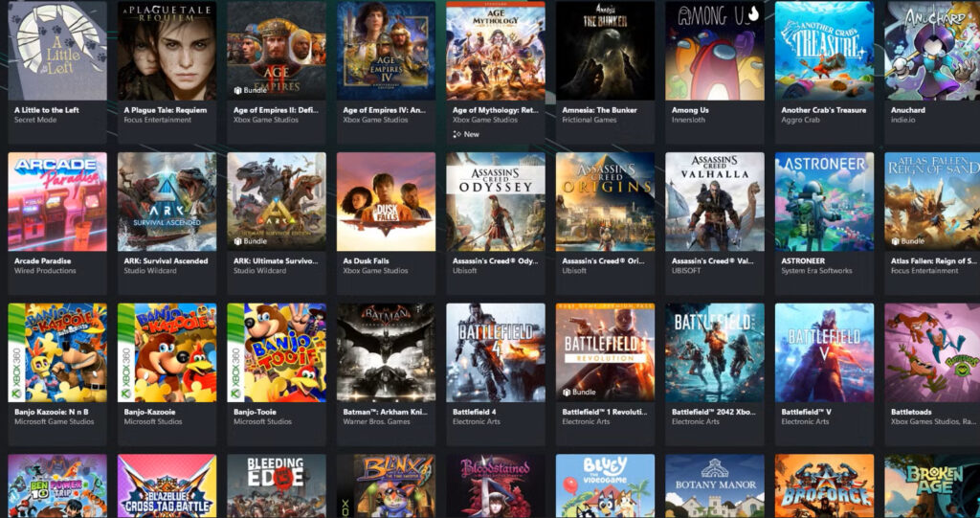This screenshot has height=518, width=980.
Task: Open the A Little to the Left cover art
Action: [57, 50]
